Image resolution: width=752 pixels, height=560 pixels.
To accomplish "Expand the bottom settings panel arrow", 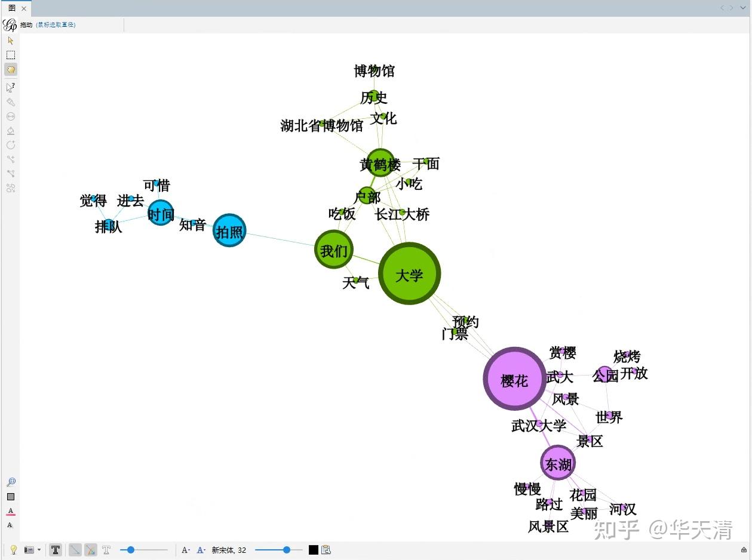I will 744,550.
